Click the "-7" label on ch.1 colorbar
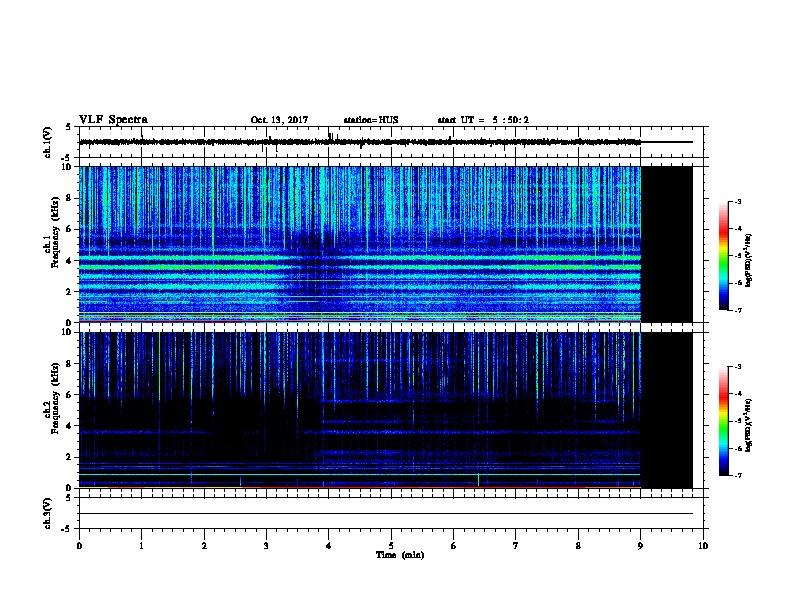 [x=738, y=310]
